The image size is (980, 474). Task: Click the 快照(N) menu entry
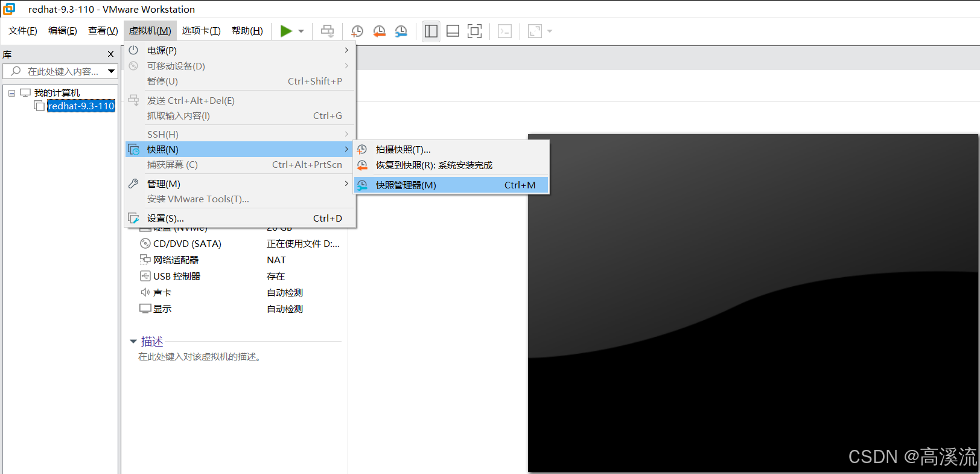(240, 149)
